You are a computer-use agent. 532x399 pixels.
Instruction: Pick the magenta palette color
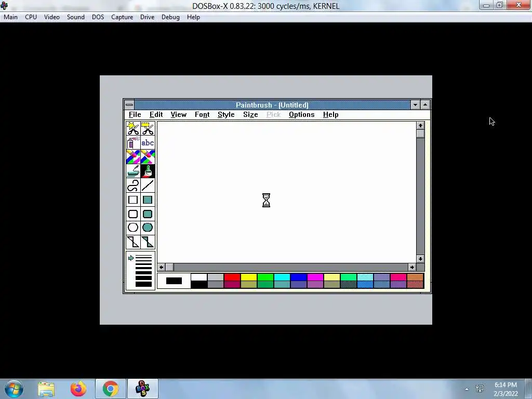click(x=315, y=277)
